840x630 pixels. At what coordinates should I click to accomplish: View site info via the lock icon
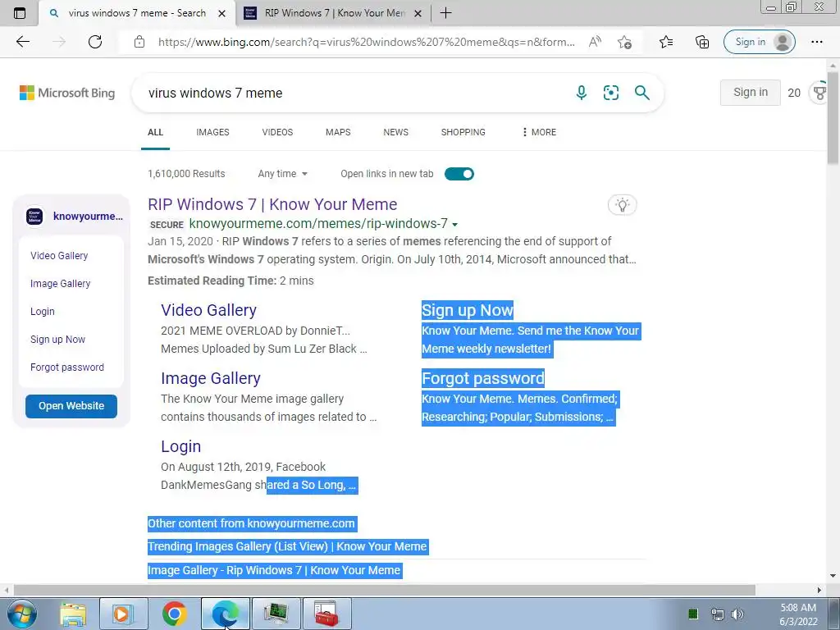pyautogui.click(x=139, y=42)
